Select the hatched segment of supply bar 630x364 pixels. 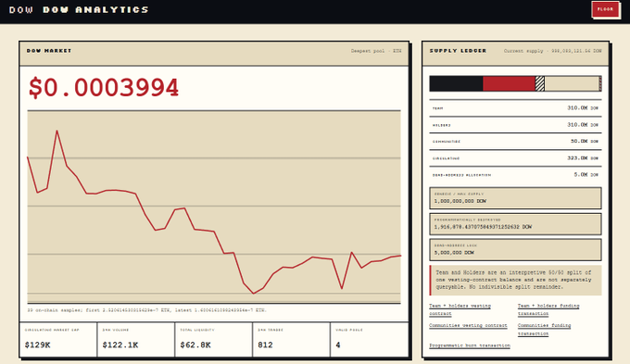(x=540, y=83)
